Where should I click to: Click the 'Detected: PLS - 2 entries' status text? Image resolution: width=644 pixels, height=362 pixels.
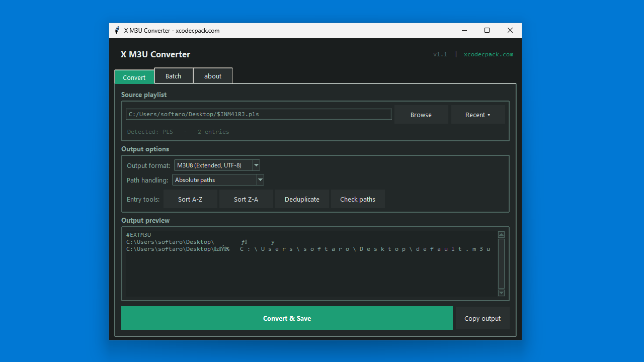click(x=178, y=132)
